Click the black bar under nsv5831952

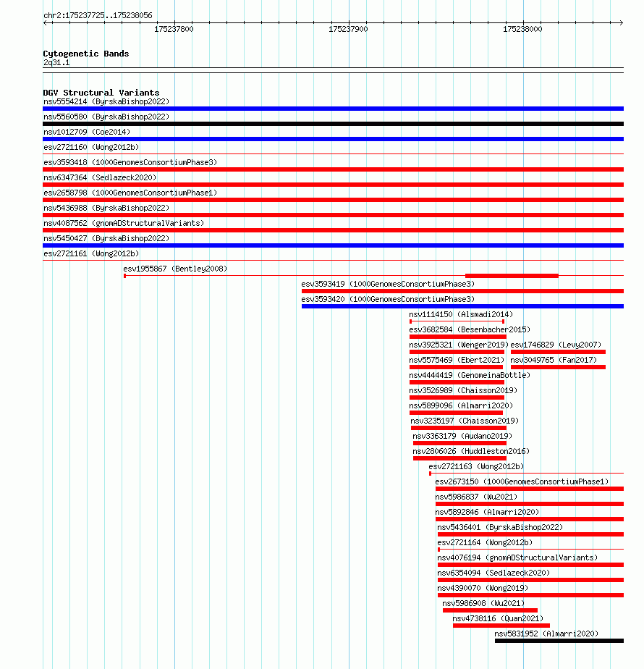coord(559,641)
